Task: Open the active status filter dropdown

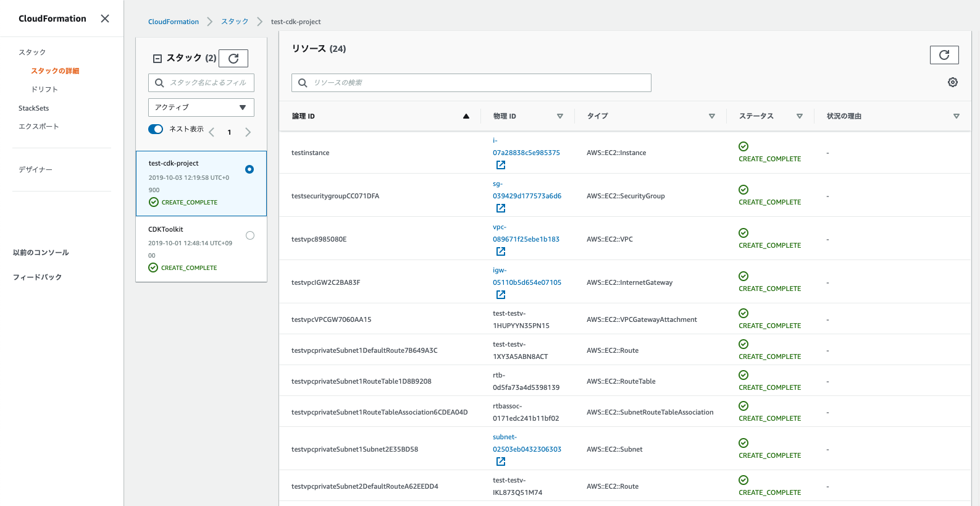Action: tap(201, 108)
